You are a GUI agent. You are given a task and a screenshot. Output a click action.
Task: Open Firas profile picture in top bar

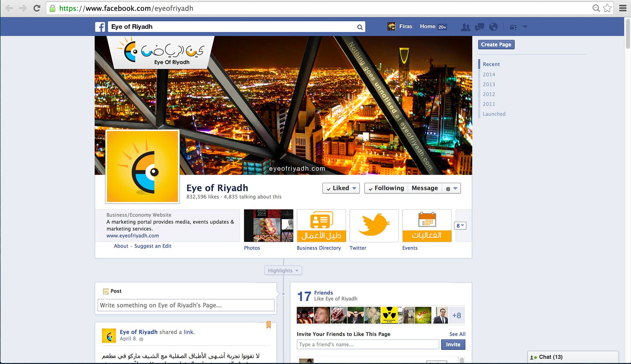point(391,27)
